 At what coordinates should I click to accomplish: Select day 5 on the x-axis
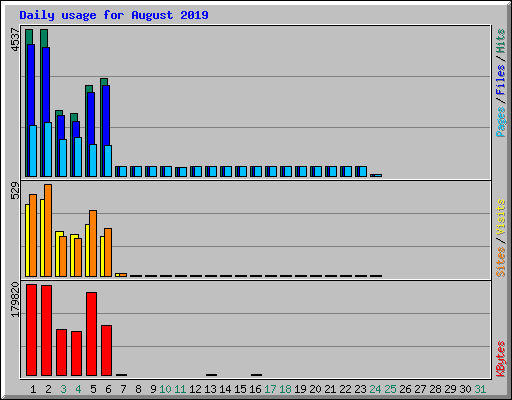pos(93,389)
